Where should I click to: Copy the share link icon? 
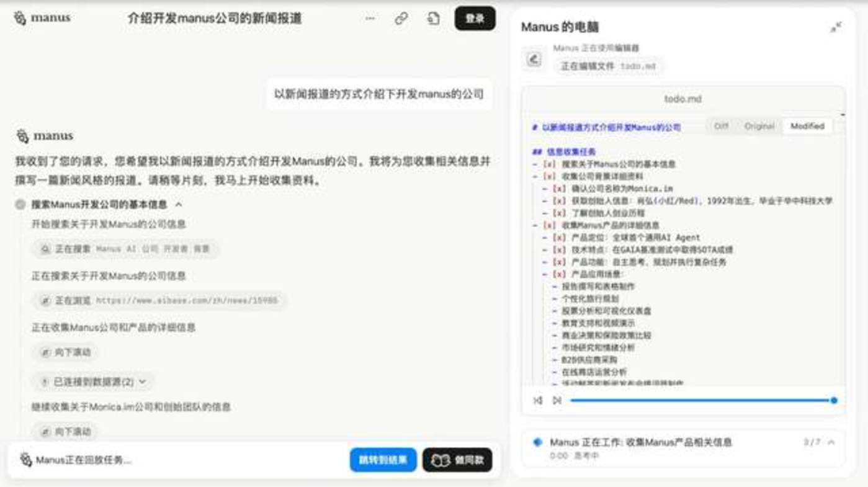pyautogui.click(x=401, y=19)
